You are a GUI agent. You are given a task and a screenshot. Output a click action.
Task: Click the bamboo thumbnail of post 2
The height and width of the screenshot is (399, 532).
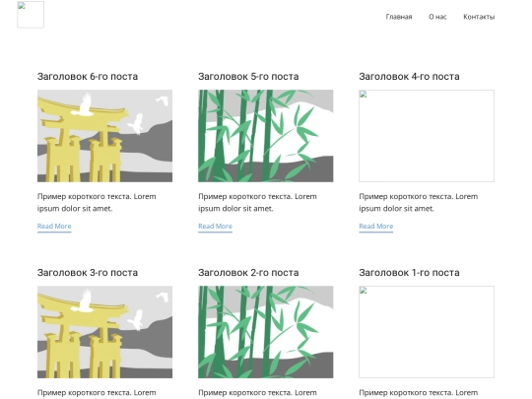tap(266, 332)
